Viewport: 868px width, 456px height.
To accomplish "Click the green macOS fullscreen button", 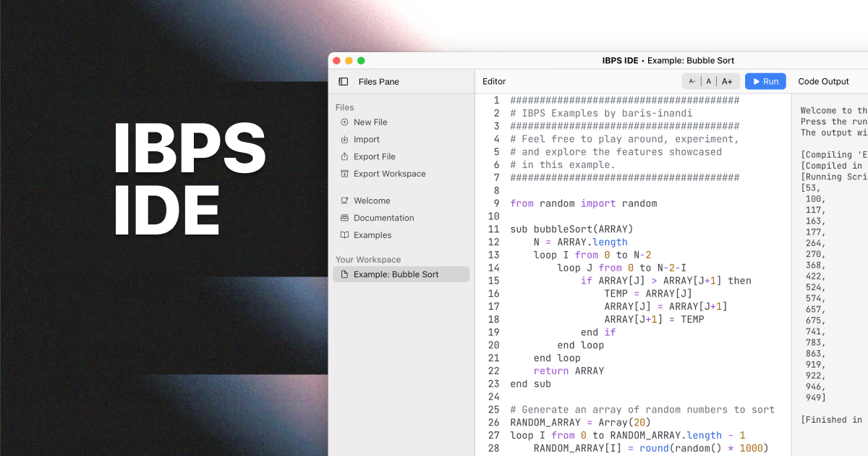I will pos(361,61).
